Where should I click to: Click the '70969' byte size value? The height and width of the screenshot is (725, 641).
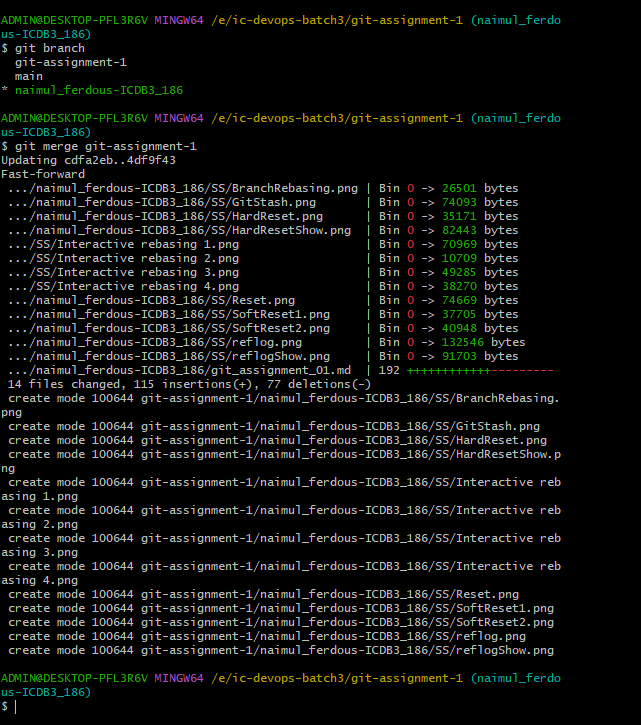click(x=459, y=244)
